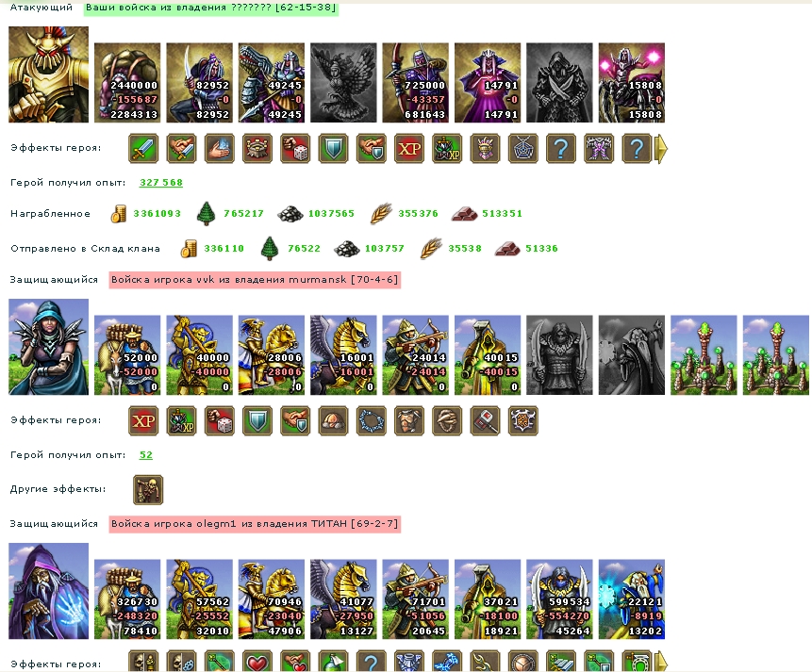Click the red heart effect icon for olegm1's hero

257,661
